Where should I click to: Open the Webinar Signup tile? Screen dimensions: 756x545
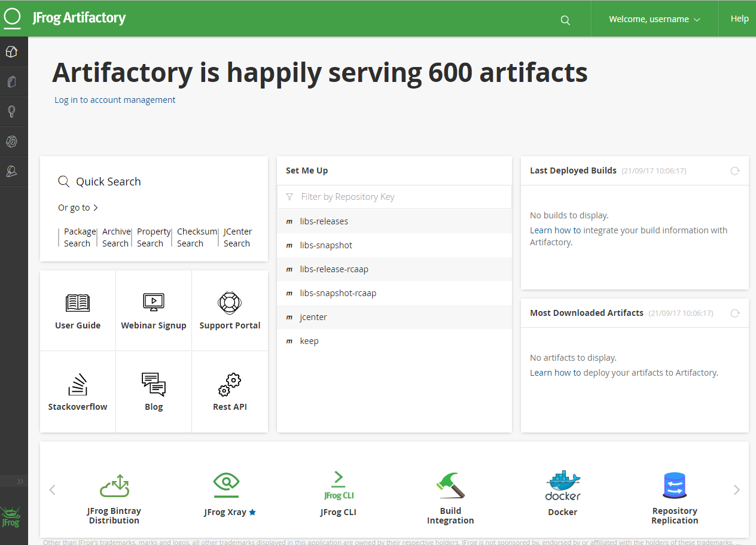(x=154, y=310)
